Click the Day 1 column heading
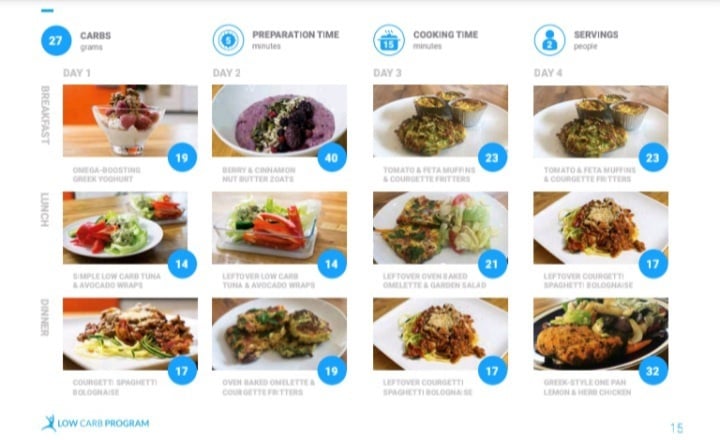Image resolution: width=720 pixels, height=440 pixels. click(77, 73)
